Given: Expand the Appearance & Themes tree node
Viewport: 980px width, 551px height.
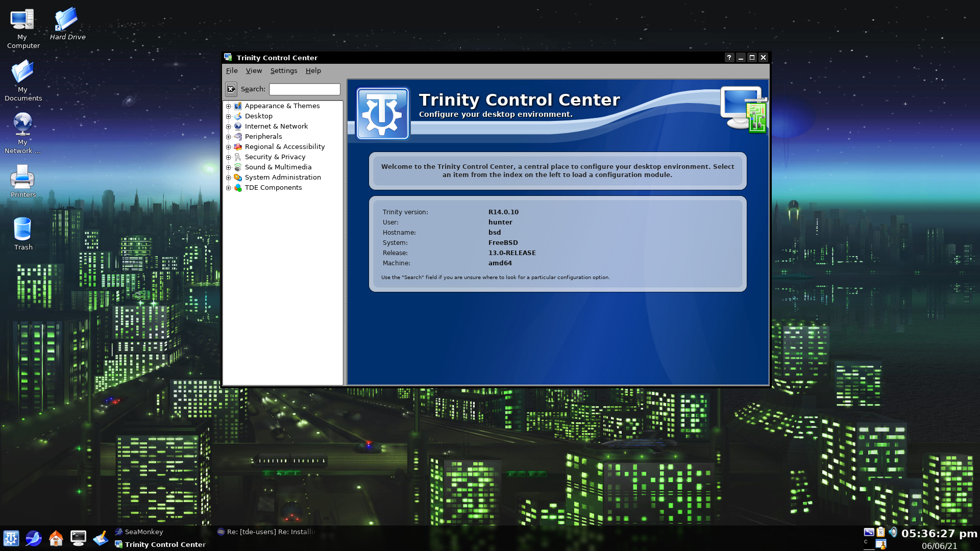Looking at the screenshot, I should click(x=229, y=106).
